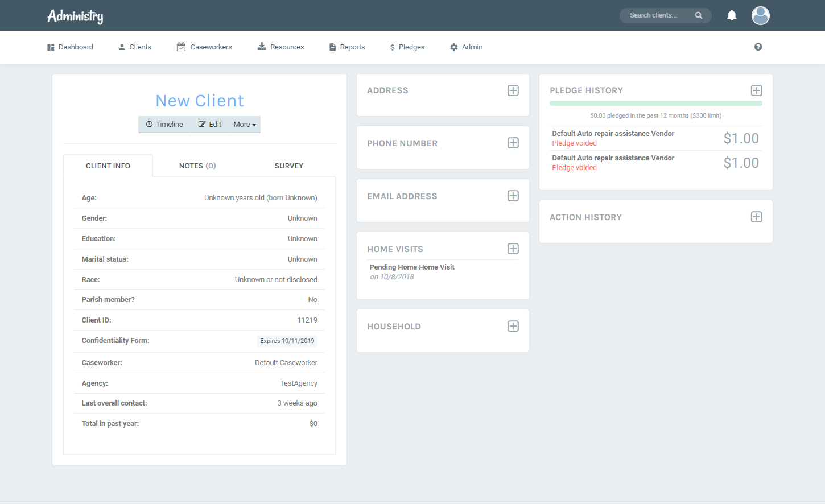
Task: Add an entry to Action History
Action: pyautogui.click(x=756, y=217)
